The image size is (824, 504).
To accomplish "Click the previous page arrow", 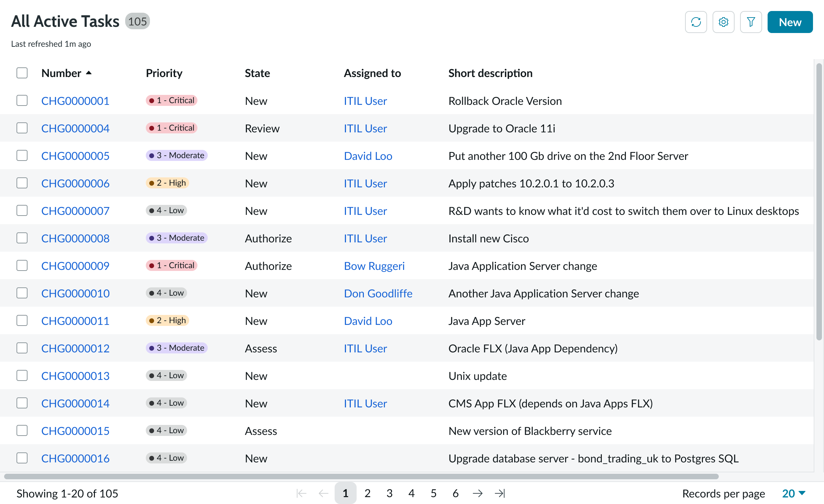I will (x=323, y=493).
